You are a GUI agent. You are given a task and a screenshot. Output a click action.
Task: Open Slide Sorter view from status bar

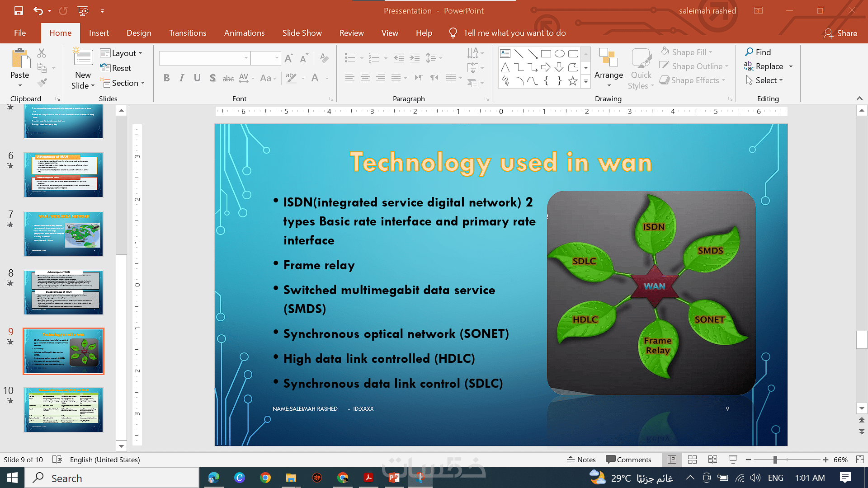[x=692, y=460]
